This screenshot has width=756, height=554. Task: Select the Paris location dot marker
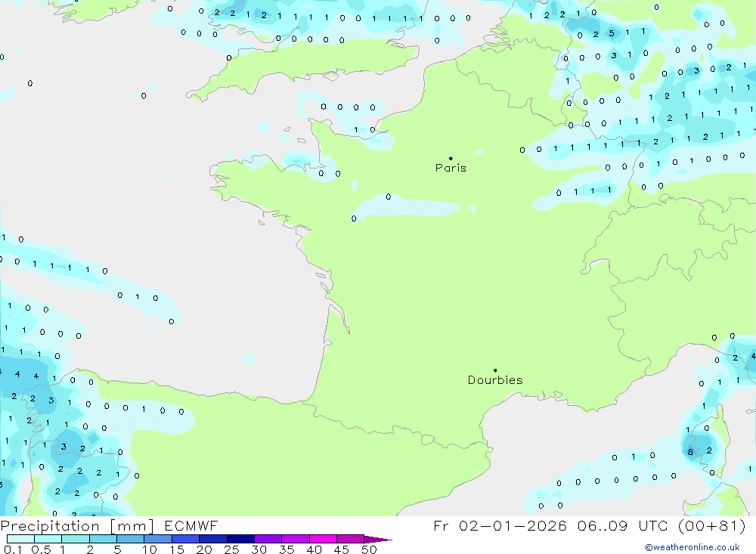pyautogui.click(x=451, y=158)
